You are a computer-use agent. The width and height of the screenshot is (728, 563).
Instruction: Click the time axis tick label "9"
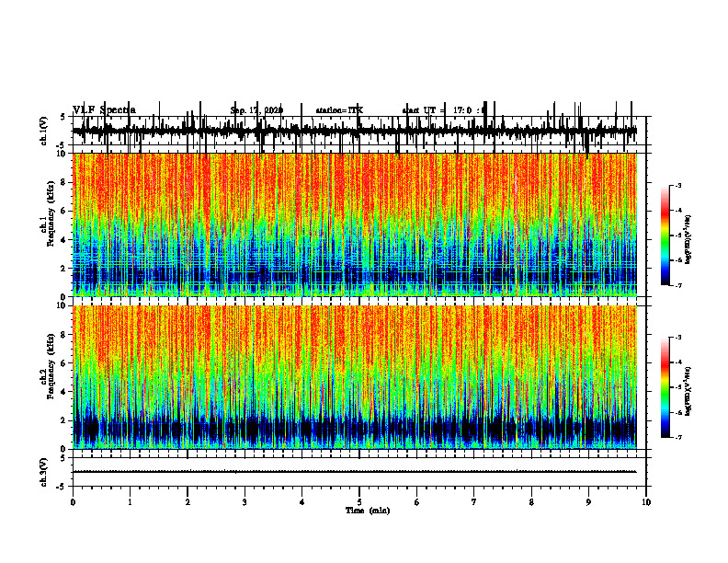[588, 502]
